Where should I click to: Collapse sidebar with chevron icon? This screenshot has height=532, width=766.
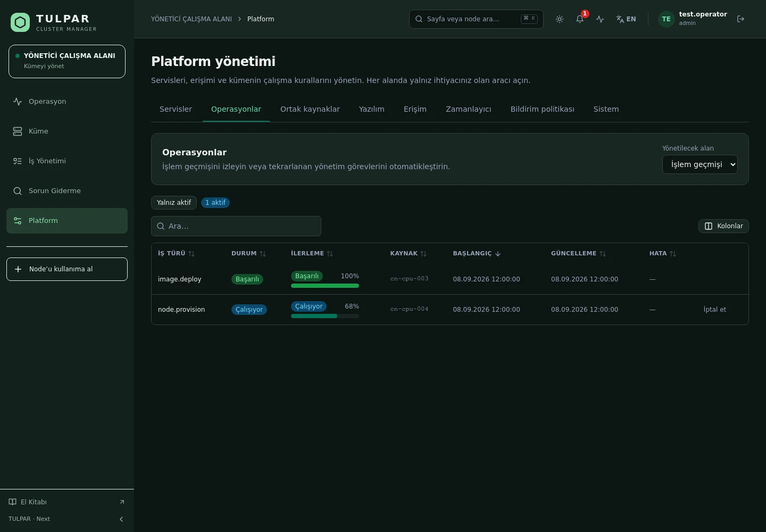pyautogui.click(x=121, y=519)
